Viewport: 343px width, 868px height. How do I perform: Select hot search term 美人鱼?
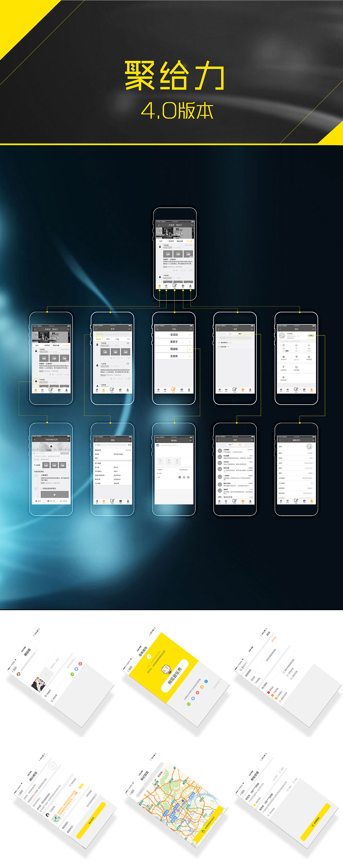(97, 467)
